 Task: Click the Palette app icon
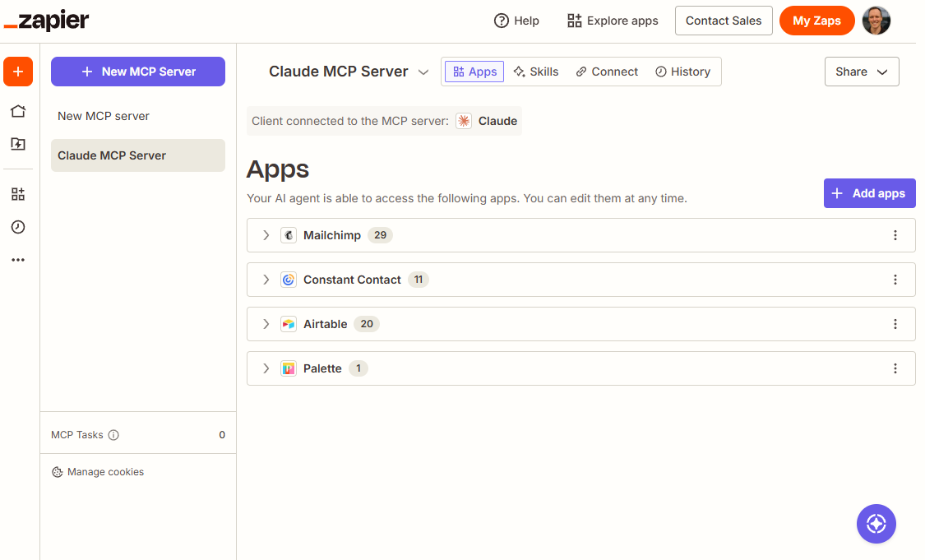coord(289,368)
